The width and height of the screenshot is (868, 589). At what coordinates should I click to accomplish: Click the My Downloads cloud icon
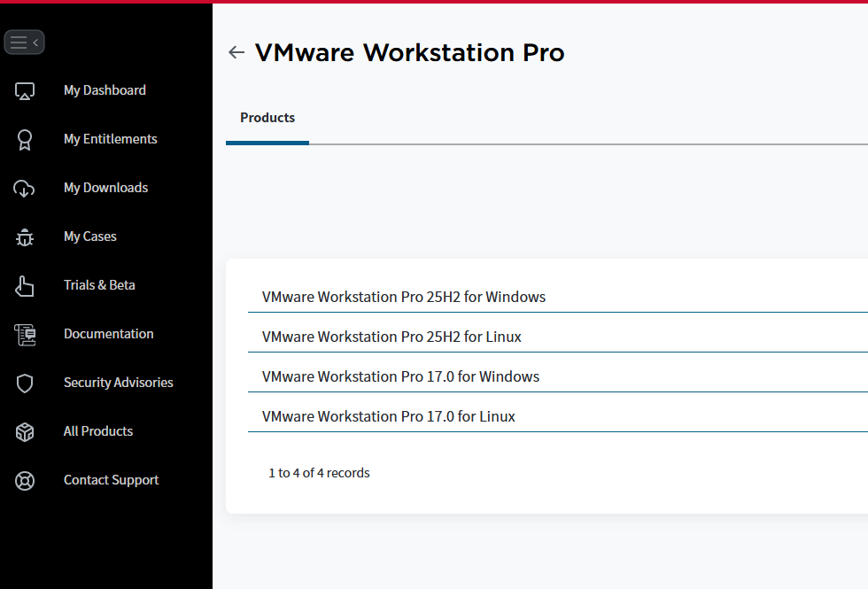pos(25,188)
